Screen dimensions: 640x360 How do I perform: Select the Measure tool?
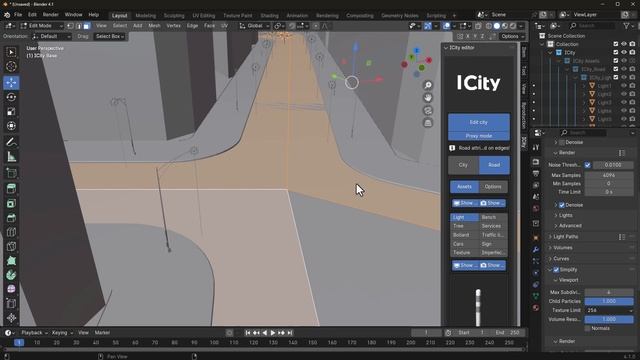coord(11,157)
